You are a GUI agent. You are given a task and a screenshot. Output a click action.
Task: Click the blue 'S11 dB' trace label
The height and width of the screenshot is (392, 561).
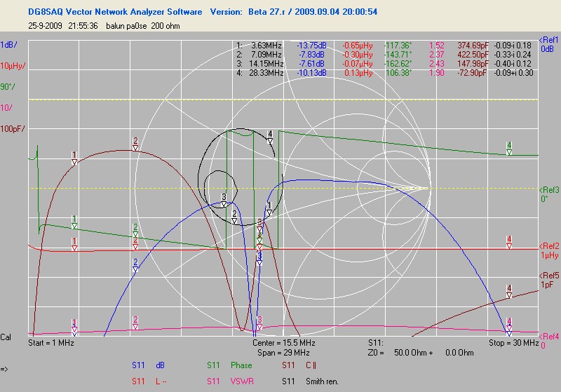tap(148, 365)
